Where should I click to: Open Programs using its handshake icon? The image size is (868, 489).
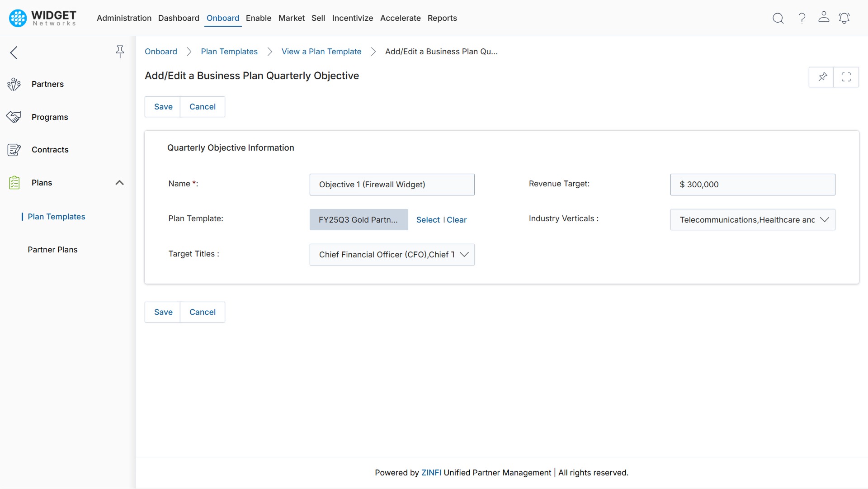click(14, 116)
